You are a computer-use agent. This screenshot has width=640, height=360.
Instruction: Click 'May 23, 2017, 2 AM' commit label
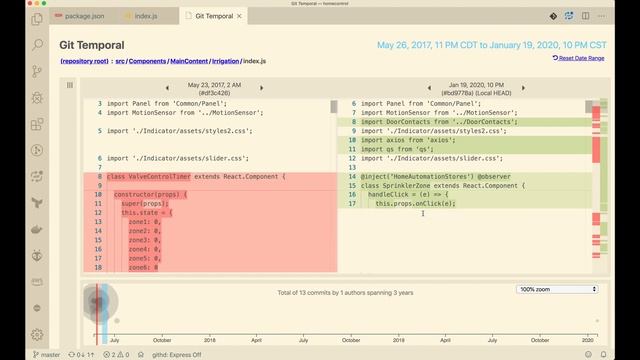coord(214,85)
